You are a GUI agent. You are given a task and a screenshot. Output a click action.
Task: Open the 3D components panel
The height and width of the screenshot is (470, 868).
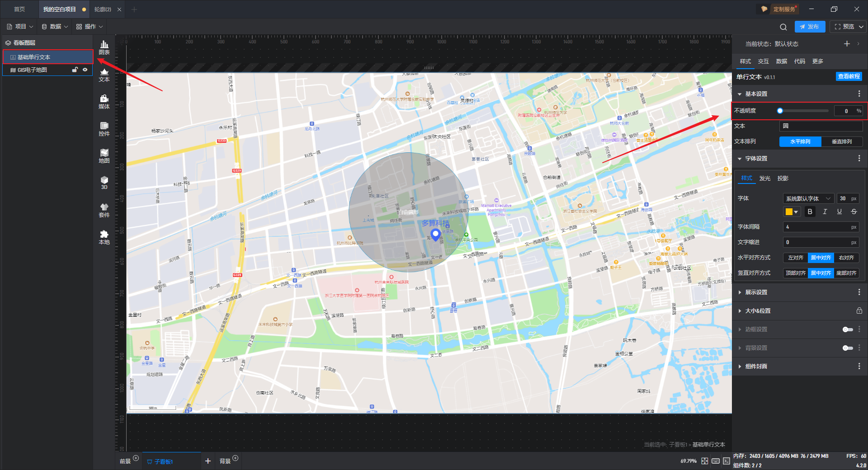click(104, 183)
